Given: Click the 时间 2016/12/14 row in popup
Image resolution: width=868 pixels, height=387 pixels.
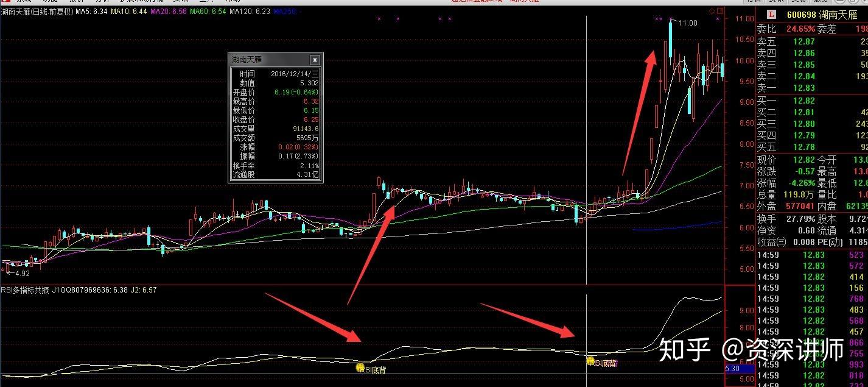Looking at the screenshot, I should click(276, 73).
